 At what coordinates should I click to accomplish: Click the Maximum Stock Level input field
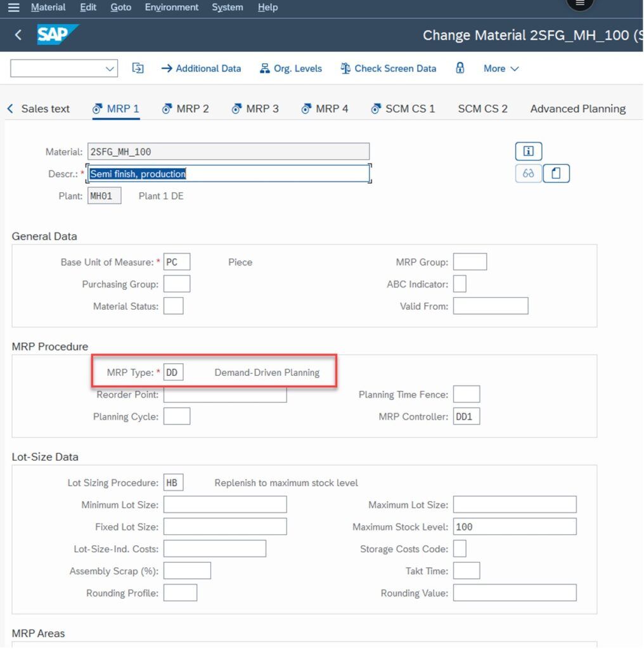[x=515, y=526]
